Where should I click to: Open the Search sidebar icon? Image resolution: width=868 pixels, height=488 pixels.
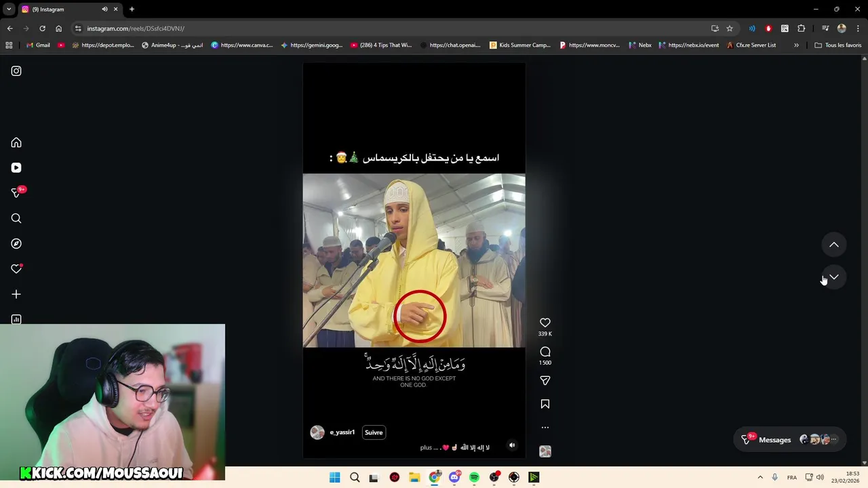click(x=16, y=218)
